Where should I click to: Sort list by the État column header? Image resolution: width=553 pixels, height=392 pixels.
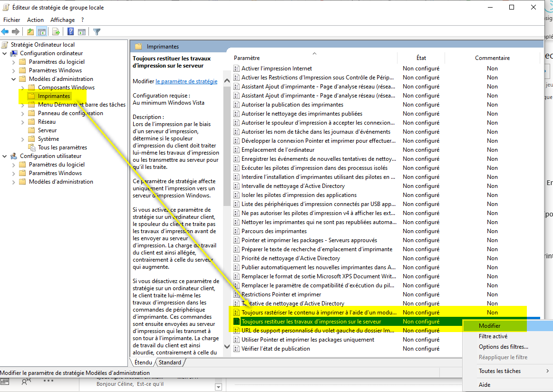[421, 58]
